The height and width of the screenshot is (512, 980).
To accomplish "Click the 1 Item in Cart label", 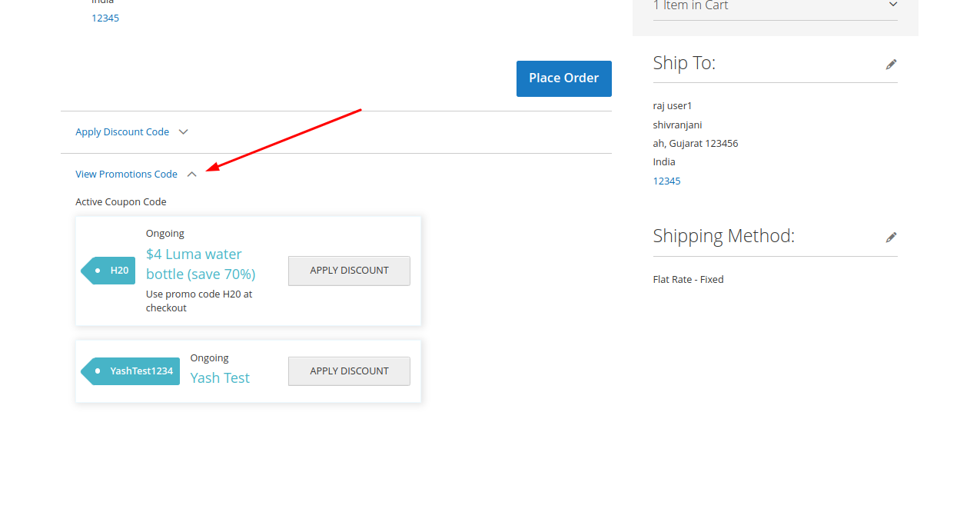I will click(690, 6).
